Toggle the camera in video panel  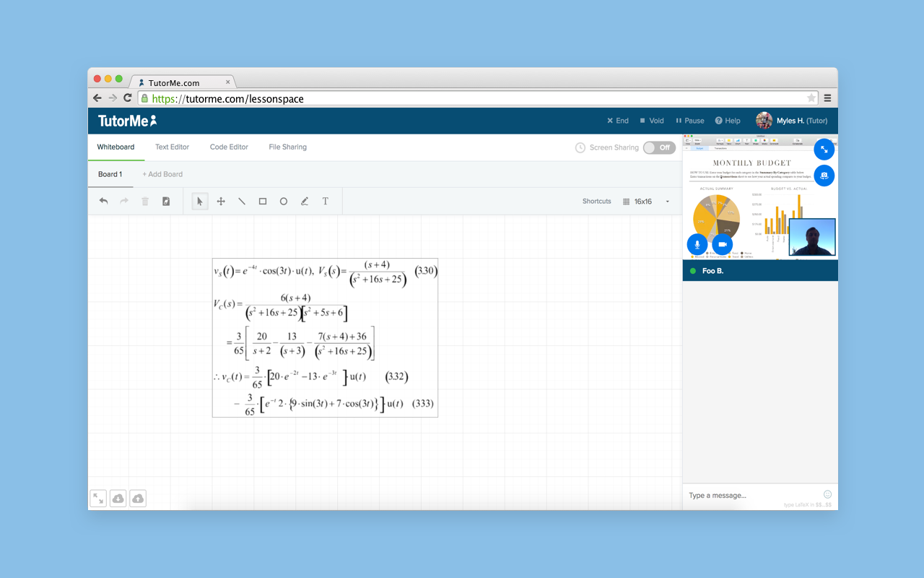click(722, 244)
